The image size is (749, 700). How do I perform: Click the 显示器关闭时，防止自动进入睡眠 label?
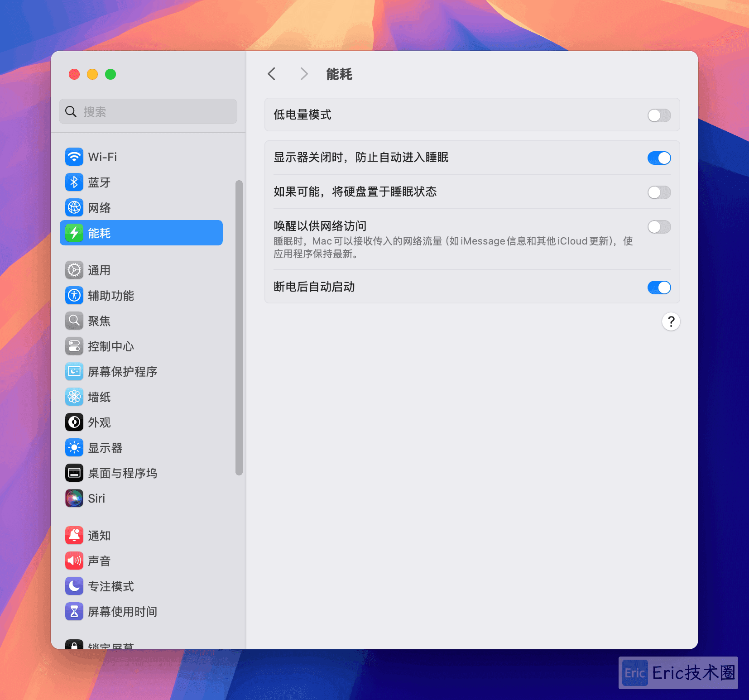(361, 158)
